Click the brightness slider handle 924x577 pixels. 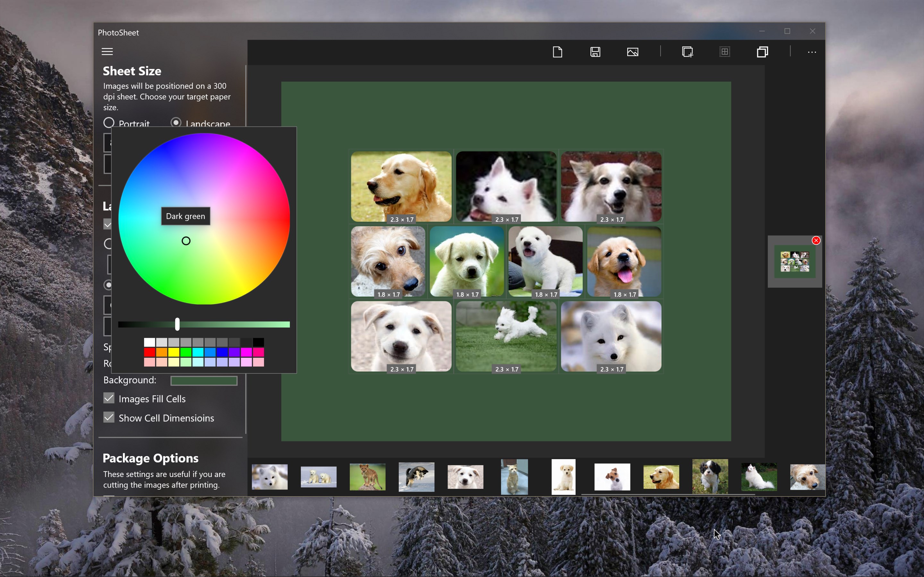point(177,324)
